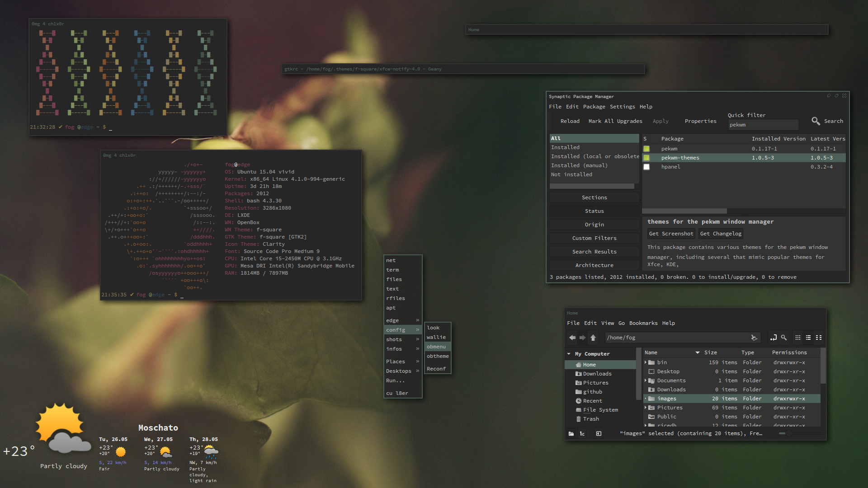Expand the Pictures folder row in list
868x488 pixels.
(646, 408)
